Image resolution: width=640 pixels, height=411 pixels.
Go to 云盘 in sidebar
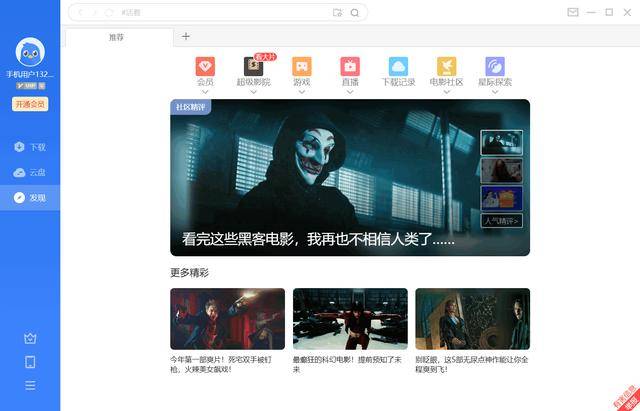pos(30,172)
